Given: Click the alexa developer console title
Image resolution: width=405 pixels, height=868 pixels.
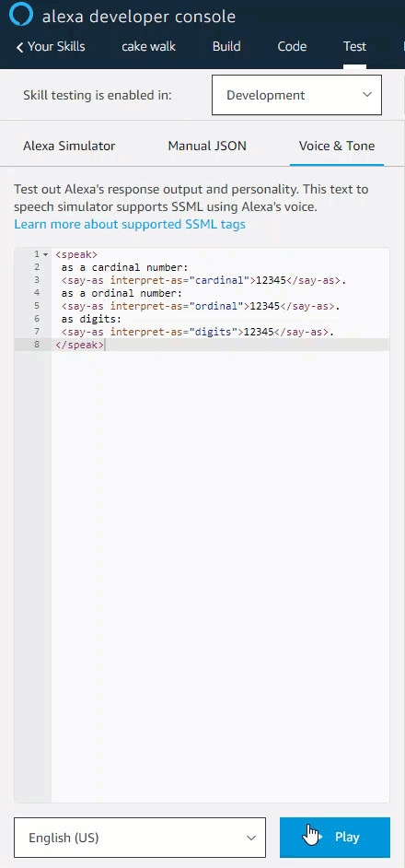Looking at the screenshot, I should tap(139, 17).
